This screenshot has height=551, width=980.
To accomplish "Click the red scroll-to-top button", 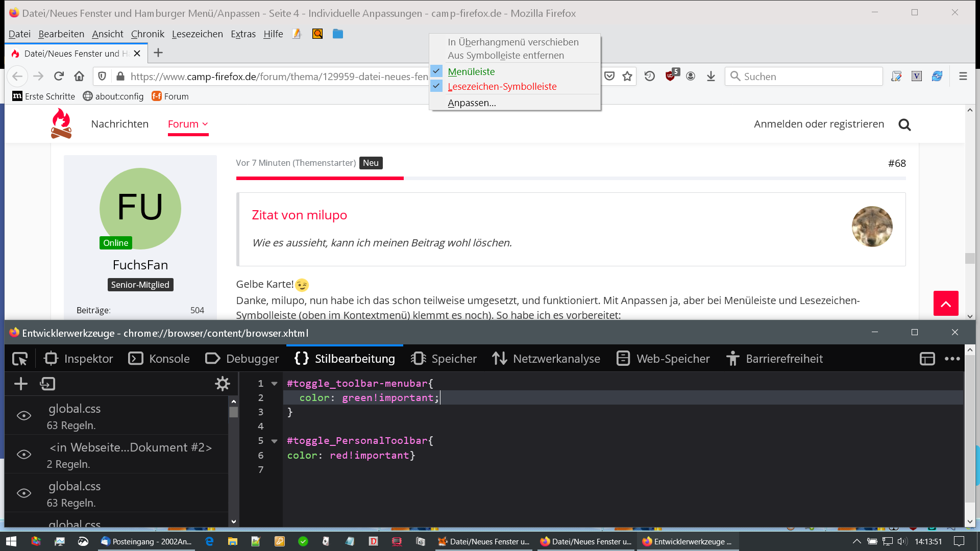I will tap(945, 304).
